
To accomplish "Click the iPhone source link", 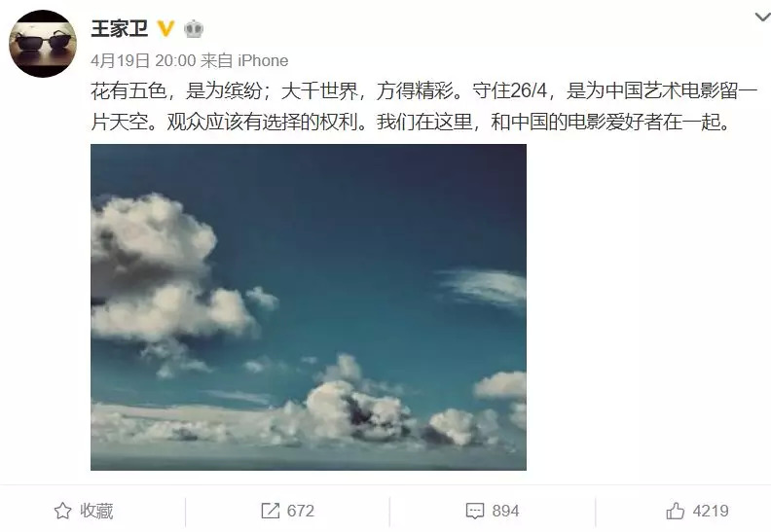I will tap(263, 61).
